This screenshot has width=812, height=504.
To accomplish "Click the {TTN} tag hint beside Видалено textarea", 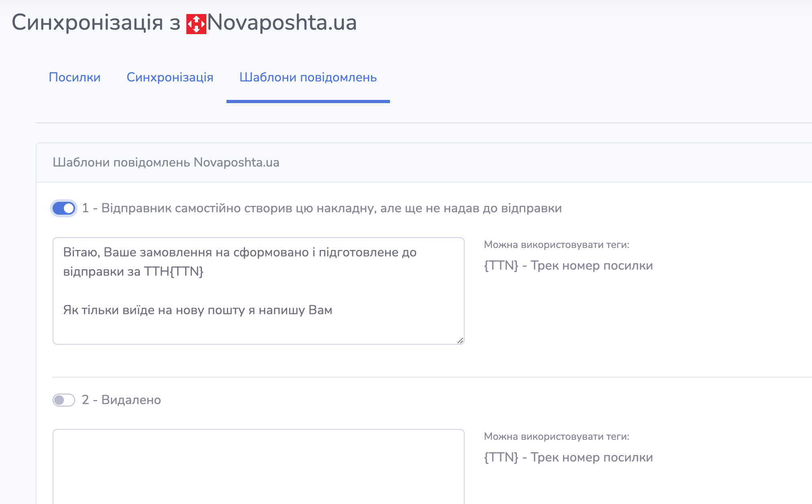I will coord(568,457).
